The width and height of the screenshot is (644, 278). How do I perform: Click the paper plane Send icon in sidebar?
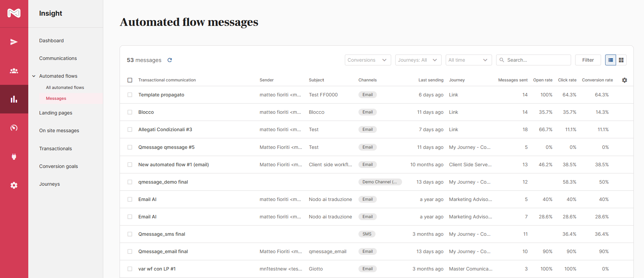(x=14, y=42)
